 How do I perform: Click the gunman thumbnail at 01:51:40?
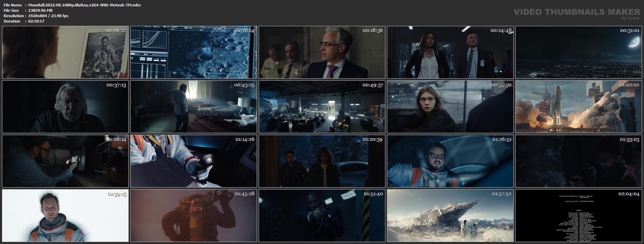tap(322, 216)
